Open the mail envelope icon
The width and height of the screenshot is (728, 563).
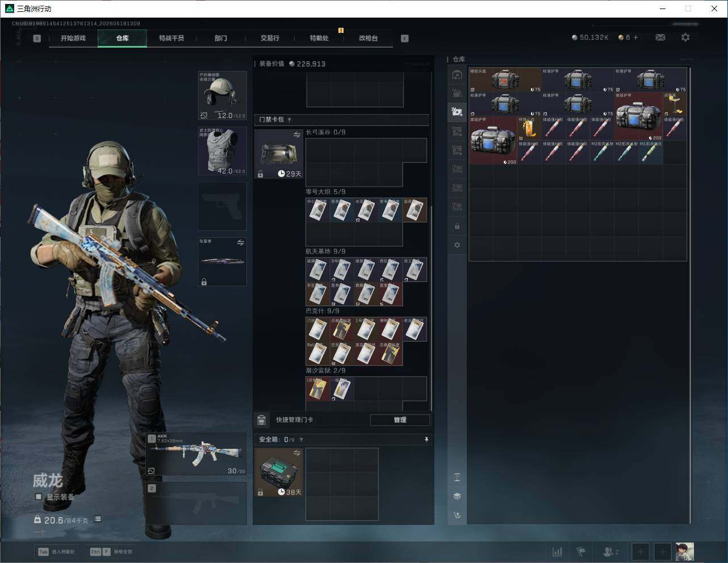[660, 37]
